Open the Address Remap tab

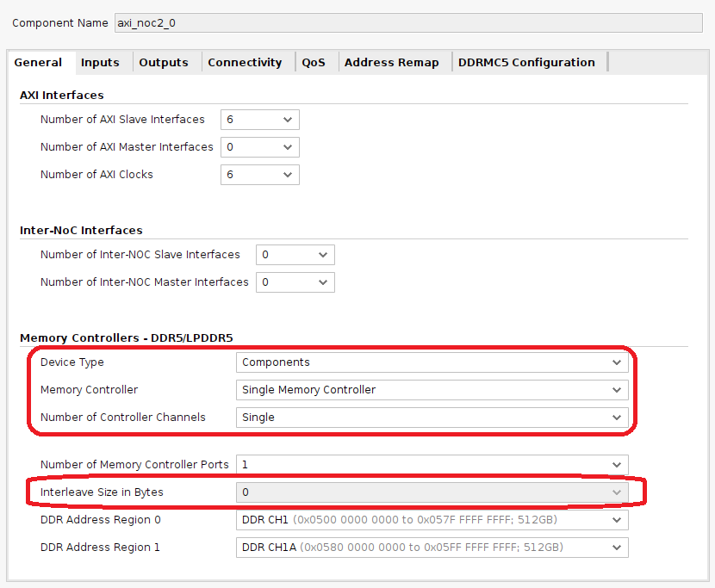coord(392,62)
